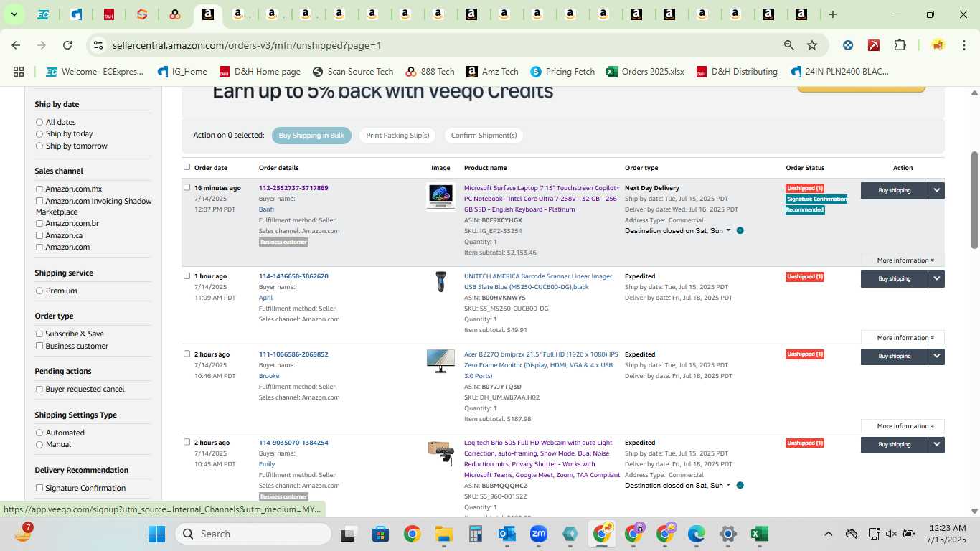Image resolution: width=980 pixels, height=551 pixels.
Task: Show hidden system tray icons
Action: pyautogui.click(x=828, y=534)
